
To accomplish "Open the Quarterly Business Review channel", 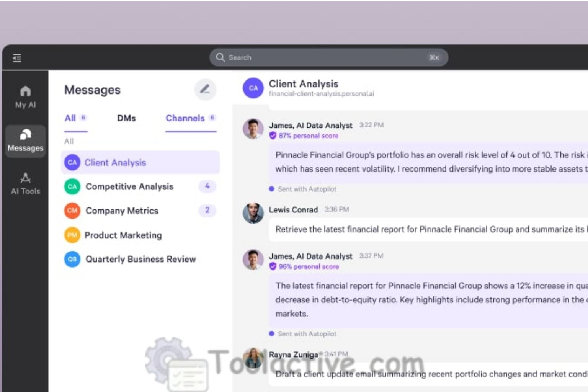I will (x=140, y=259).
